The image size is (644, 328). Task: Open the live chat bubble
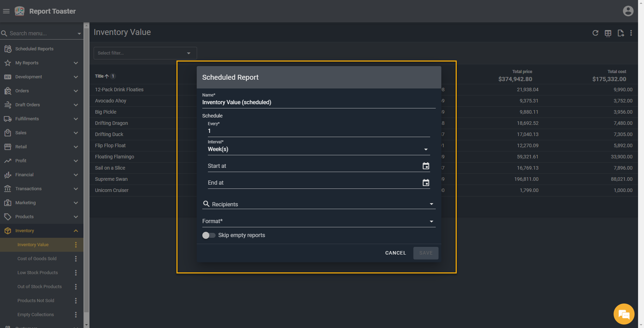pos(624,314)
